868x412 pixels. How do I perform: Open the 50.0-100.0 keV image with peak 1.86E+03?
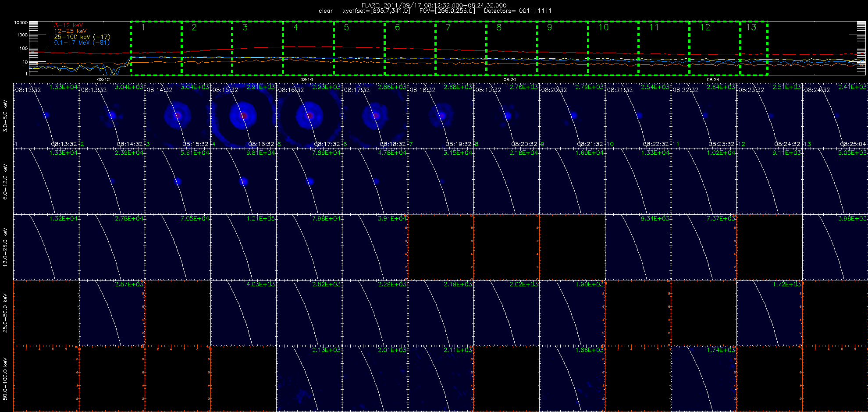click(572, 379)
